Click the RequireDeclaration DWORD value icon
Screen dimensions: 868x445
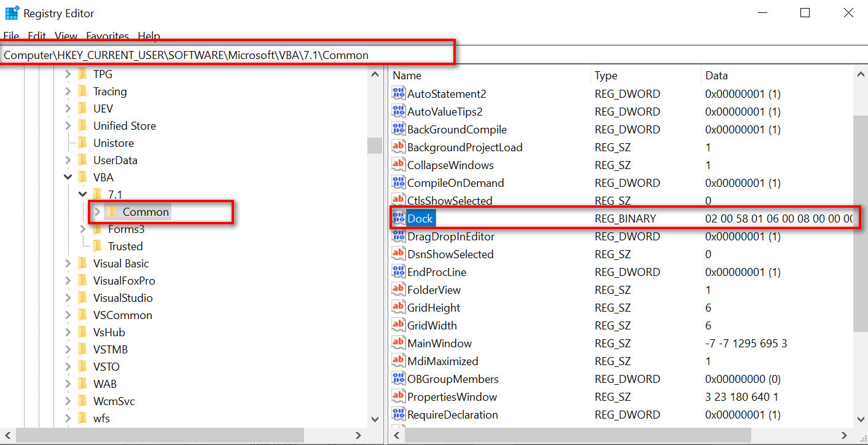(399, 415)
